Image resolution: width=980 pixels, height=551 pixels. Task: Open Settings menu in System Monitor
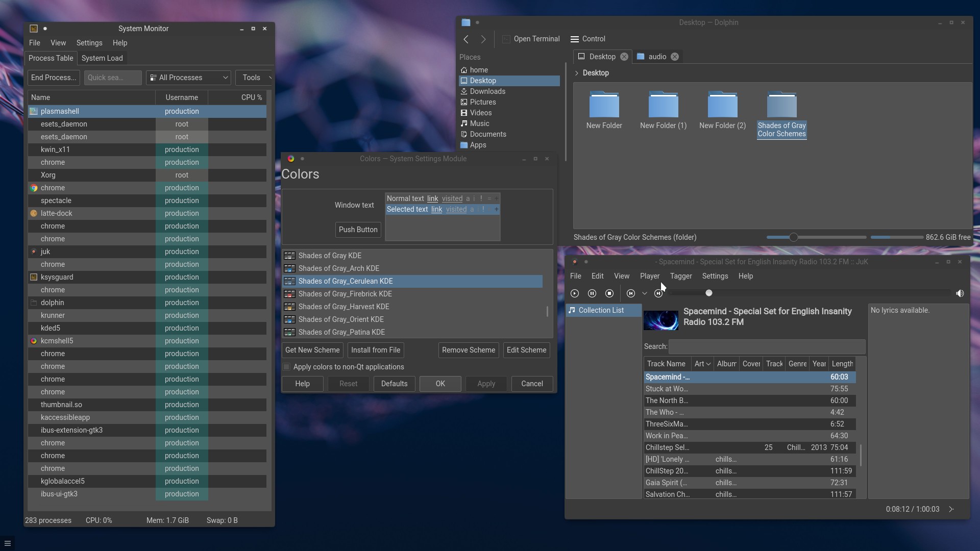[x=89, y=43]
